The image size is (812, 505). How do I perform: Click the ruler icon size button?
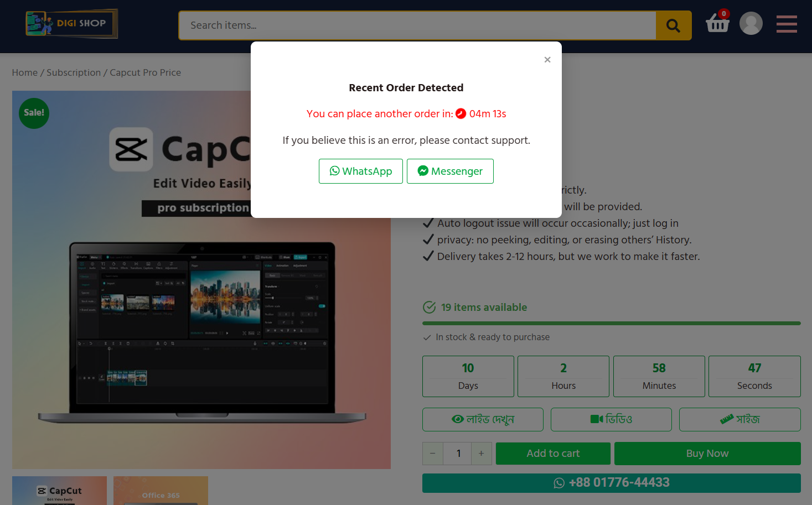click(x=739, y=419)
